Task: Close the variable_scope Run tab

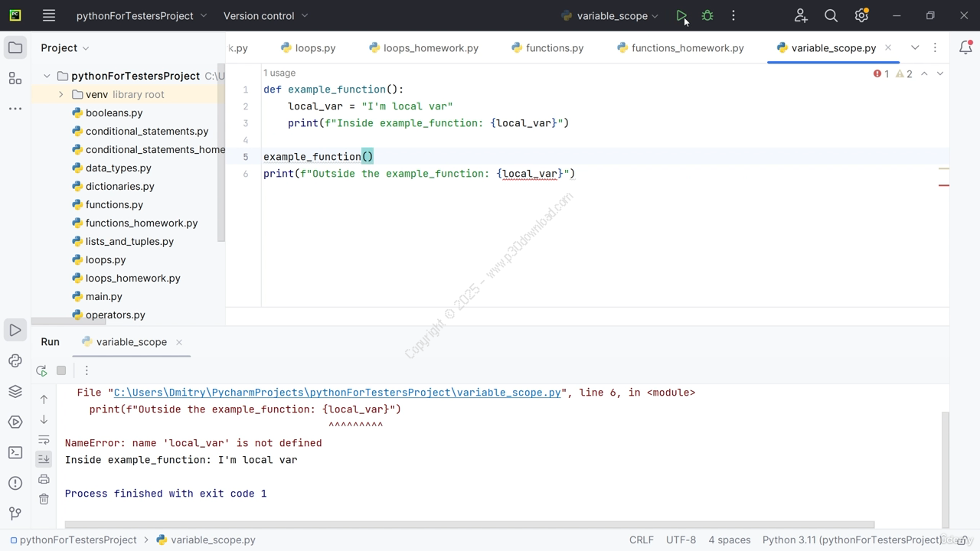Action: (179, 342)
